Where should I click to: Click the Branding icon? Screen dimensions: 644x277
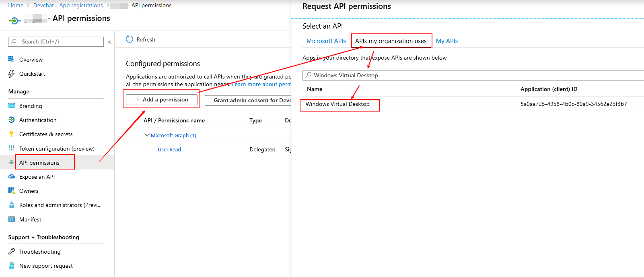click(x=11, y=105)
